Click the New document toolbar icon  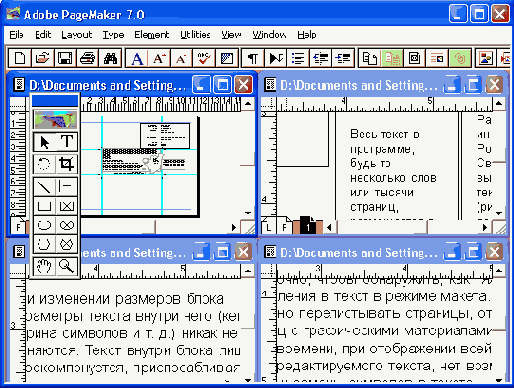pyautogui.click(x=19, y=58)
